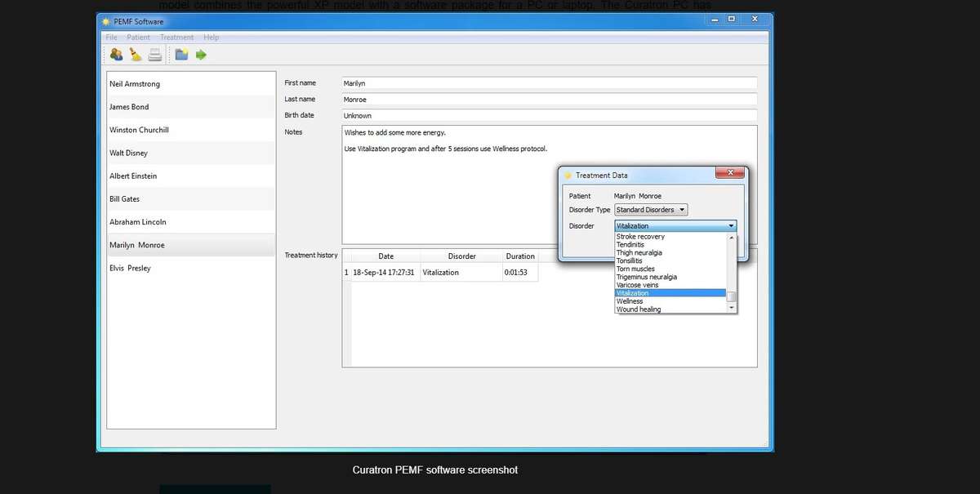Select patient Bill Gates

191,199
